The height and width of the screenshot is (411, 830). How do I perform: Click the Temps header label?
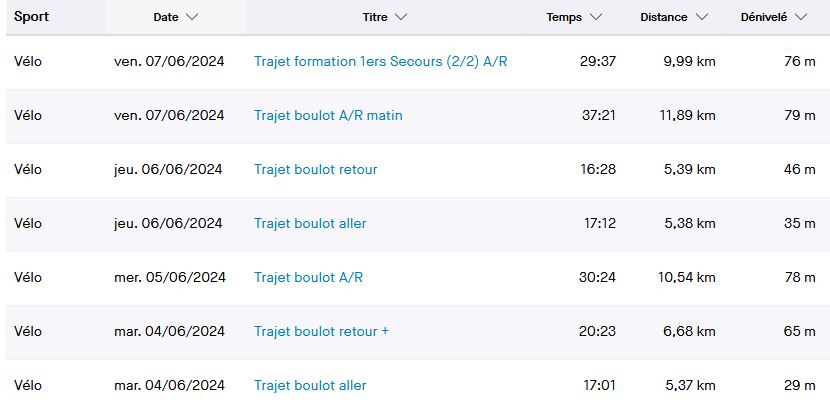click(564, 18)
